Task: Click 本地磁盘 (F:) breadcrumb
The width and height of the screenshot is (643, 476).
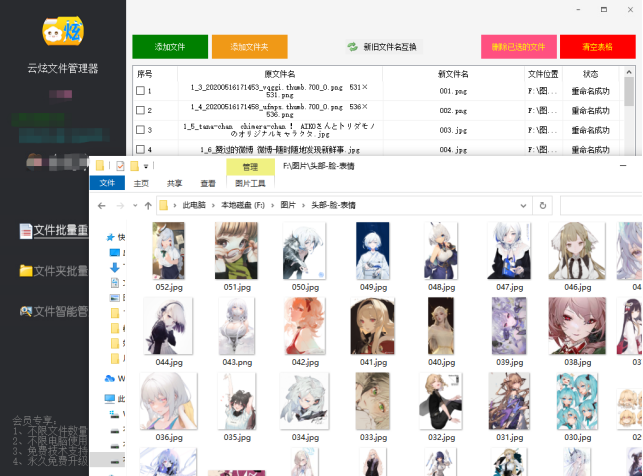Action: pyautogui.click(x=243, y=205)
